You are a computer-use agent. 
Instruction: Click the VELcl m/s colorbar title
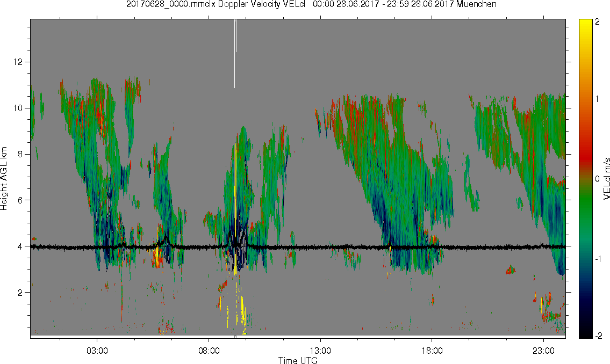coord(606,179)
